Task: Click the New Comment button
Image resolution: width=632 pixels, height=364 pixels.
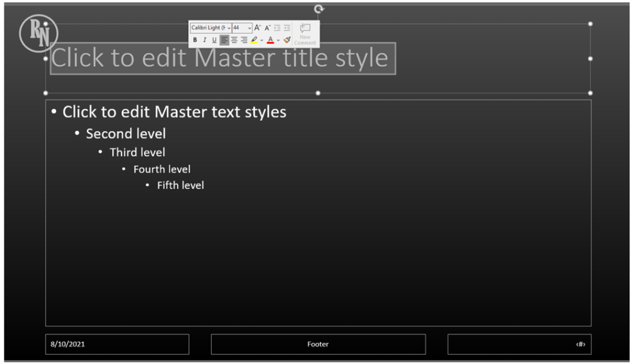Action: tap(305, 34)
